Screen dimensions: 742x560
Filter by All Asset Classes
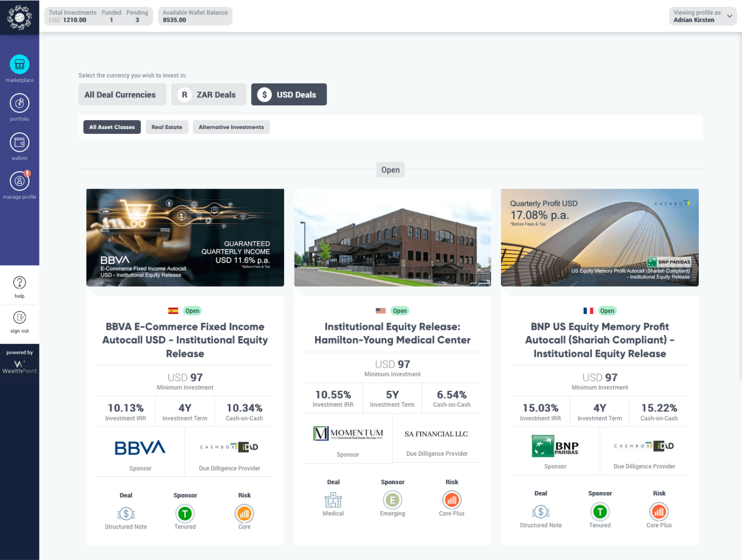(112, 127)
